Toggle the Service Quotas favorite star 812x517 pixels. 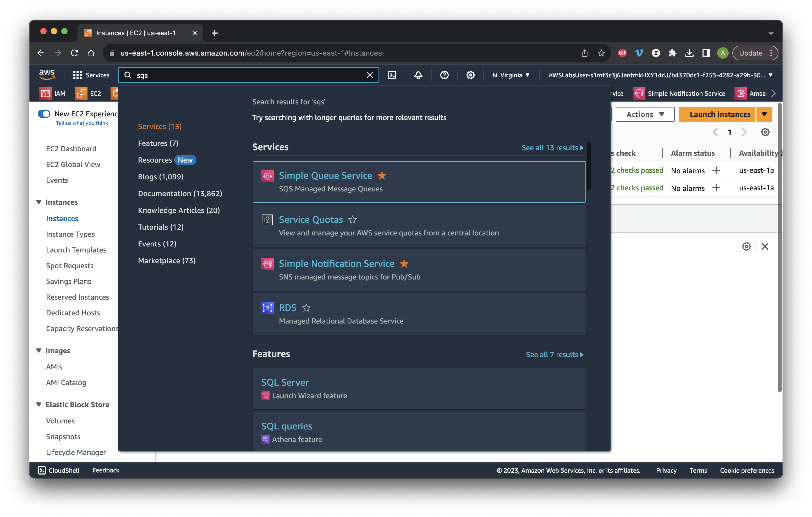[x=352, y=220]
